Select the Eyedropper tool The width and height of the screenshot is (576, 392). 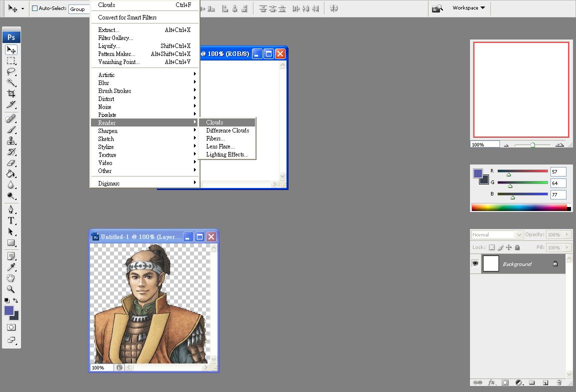click(x=11, y=267)
